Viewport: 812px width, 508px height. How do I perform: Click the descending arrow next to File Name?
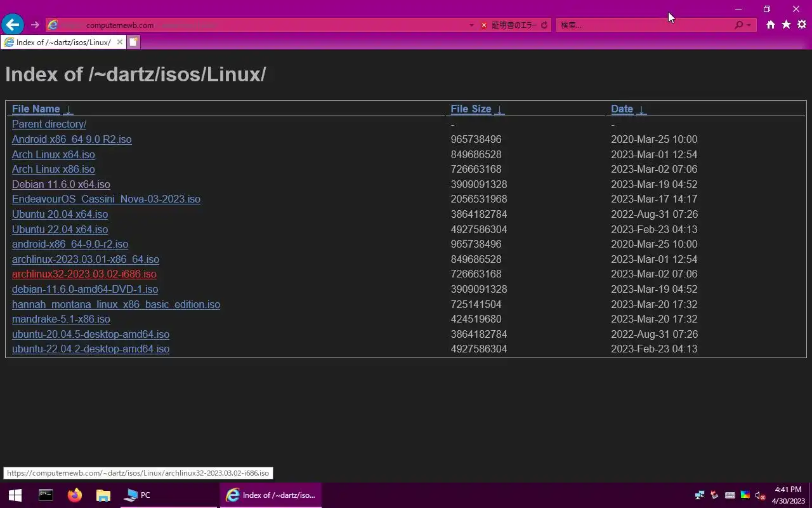tap(69, 109)
